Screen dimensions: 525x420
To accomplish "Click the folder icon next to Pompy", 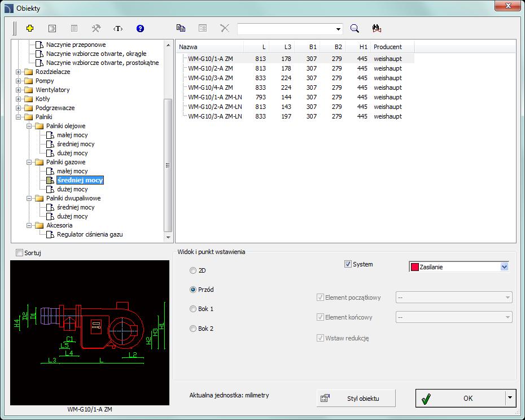I will [29, 81].
